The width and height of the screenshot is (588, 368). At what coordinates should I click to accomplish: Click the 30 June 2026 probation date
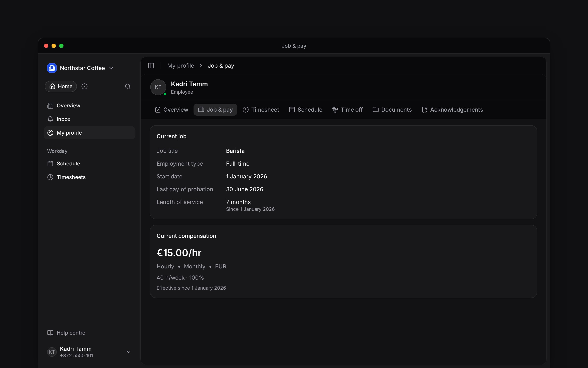click(x=244, y=189)
